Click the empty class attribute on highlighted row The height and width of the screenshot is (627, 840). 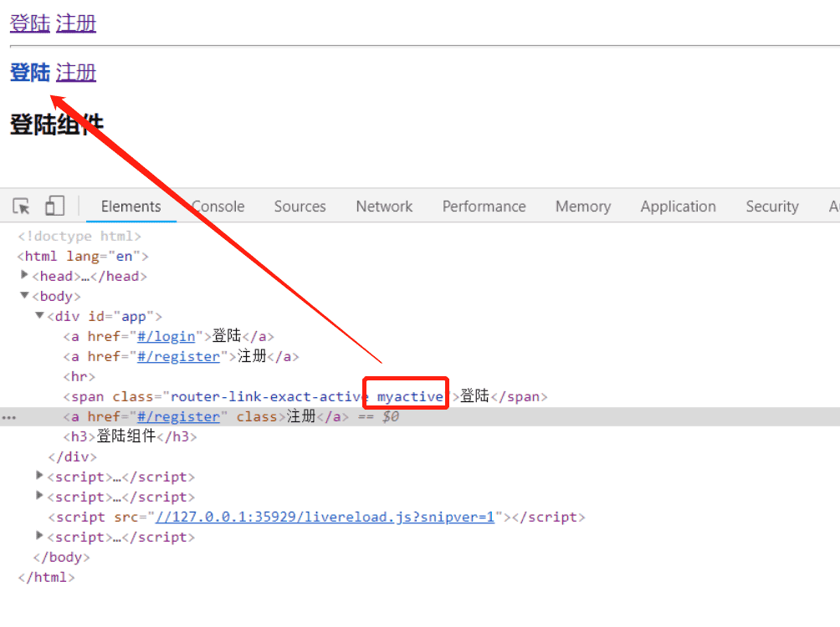(257, 416)
